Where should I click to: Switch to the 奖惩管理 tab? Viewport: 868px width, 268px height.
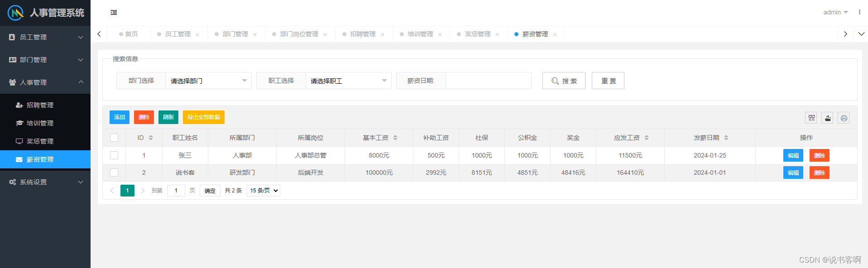[478, 34]
